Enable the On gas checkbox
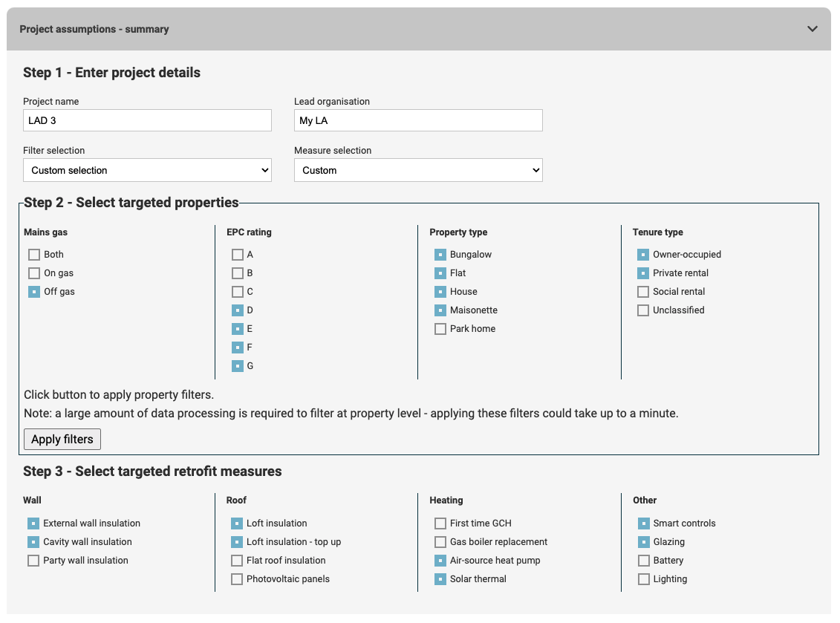840x623 pixels. [x=34, y=273]
